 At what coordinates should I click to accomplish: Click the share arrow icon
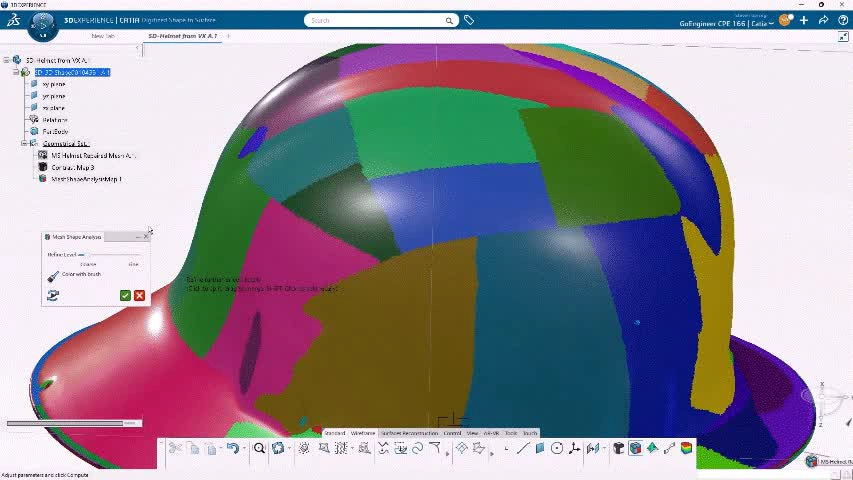pyautogui.click(x=824, y=20)
